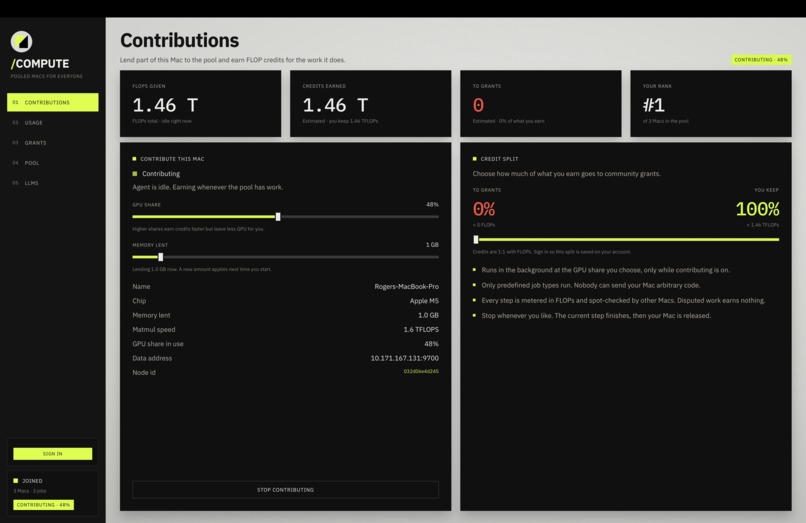Click the Apple M5 chip value
Image resolution: width=806 pixels, height=523 pixels.
point(424,301)
